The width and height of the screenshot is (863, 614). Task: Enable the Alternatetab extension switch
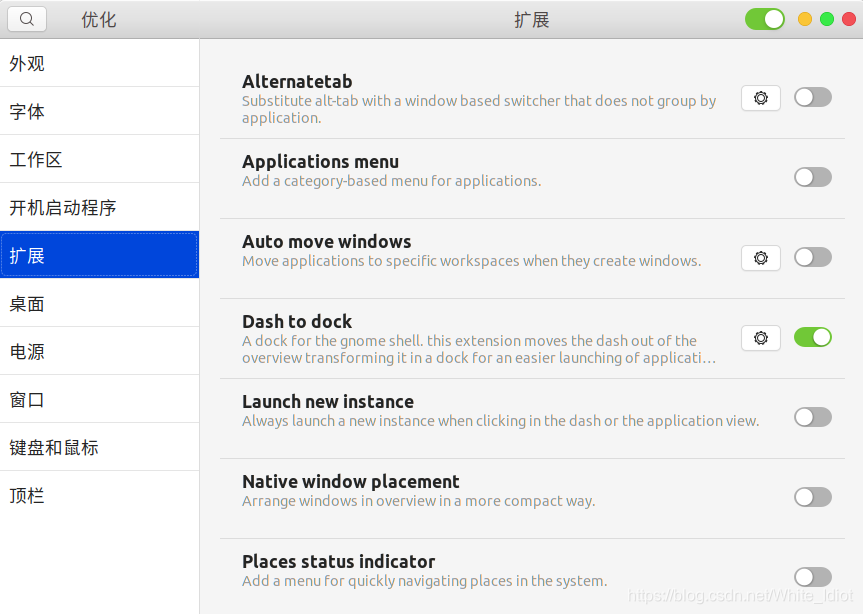812,97
